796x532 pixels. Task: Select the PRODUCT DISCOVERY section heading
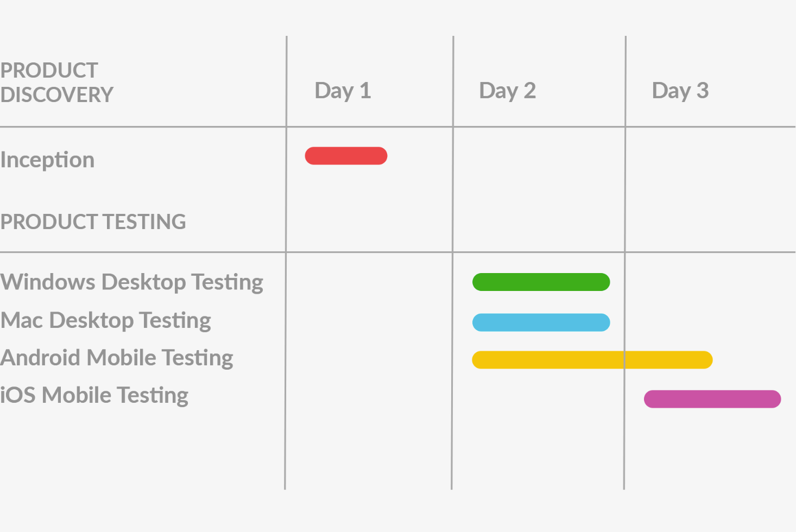pyautogui.click(x=56, y=83)
